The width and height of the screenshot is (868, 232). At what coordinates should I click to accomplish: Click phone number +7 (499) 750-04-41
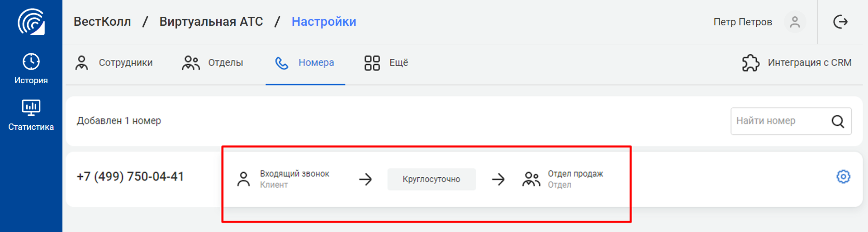point(130,176)
